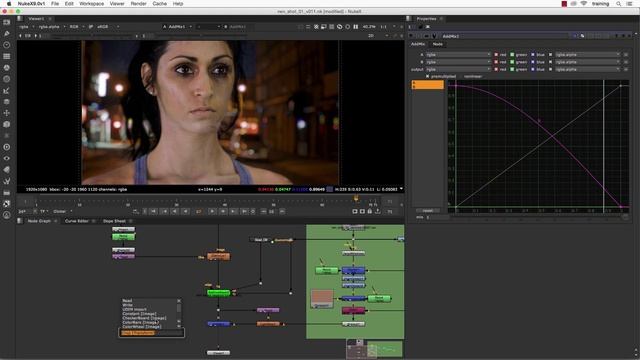The height and width of the screenshot is (360, 640).
Task: Click play backward in the viewer timeline
Action: 185,211
